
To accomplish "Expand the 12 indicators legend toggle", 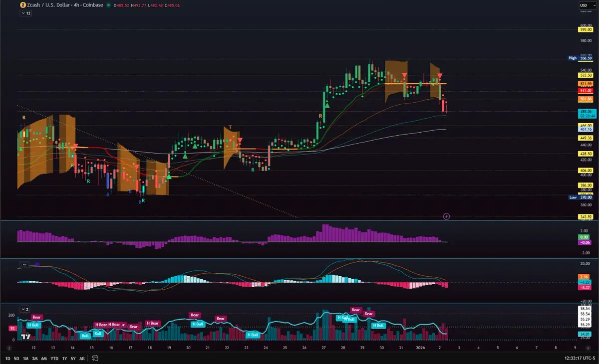I will click(25, 13).
